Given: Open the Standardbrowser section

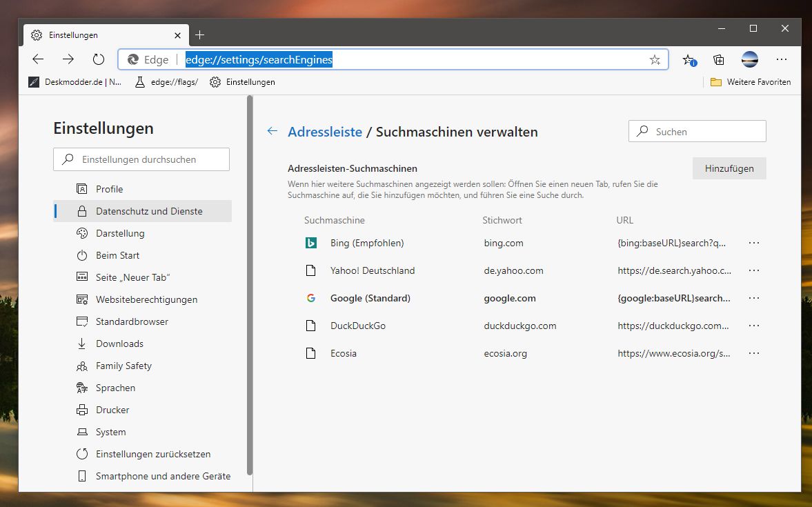Looking at the screenshot, I should pos(142,321).
